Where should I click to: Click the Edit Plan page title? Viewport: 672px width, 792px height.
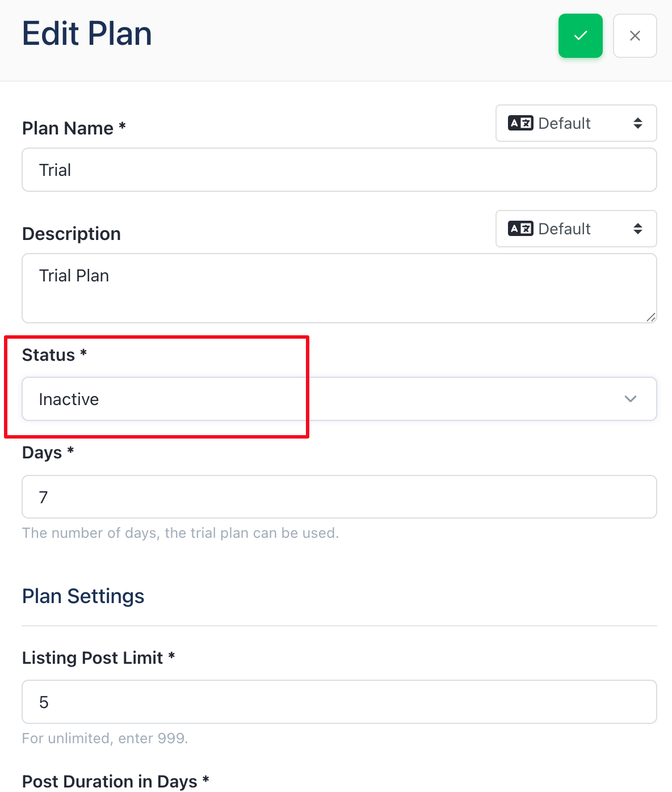pos(87,33)
